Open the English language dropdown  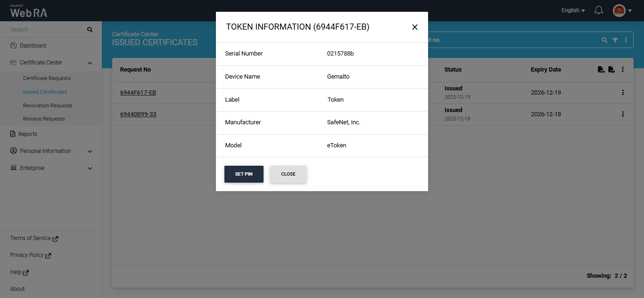pyautogui.click(x=573, y=10)
